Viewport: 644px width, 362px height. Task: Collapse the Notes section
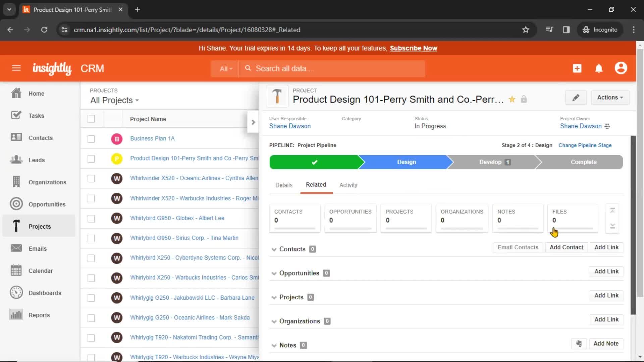coord(274,346)
